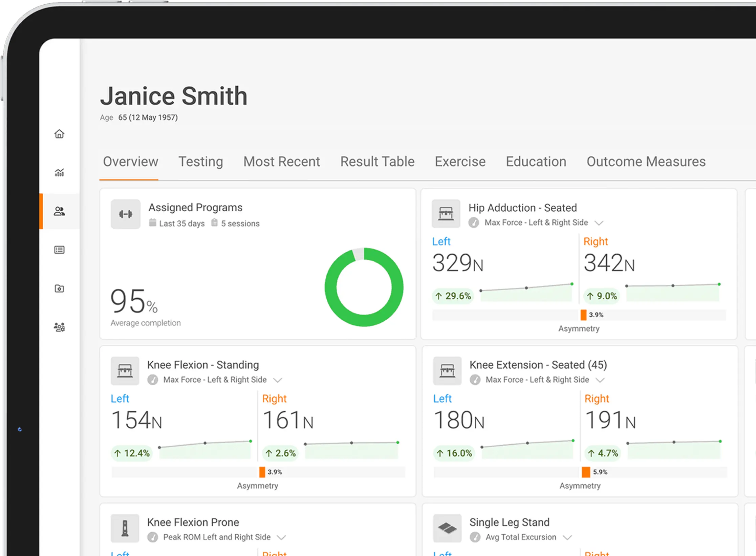The image size is (756, 556).
Task: Open the list view sidebar icon
Action: [x=59, y=250]
